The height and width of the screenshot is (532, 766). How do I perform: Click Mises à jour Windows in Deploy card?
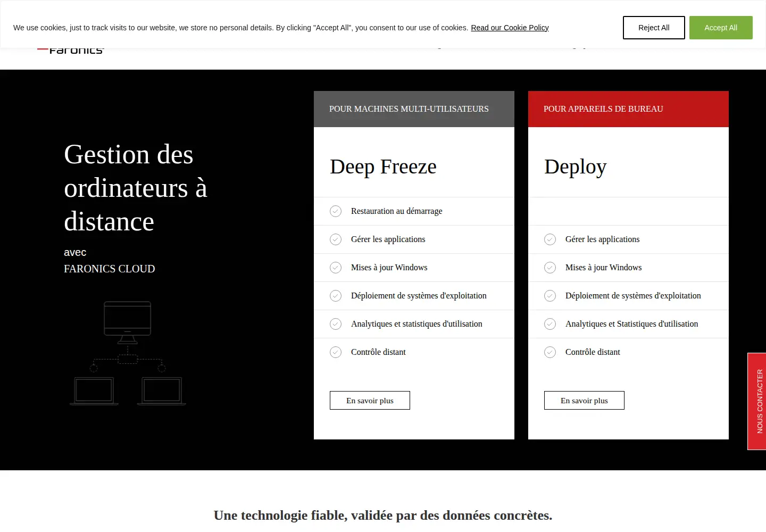tap(603, 268)
